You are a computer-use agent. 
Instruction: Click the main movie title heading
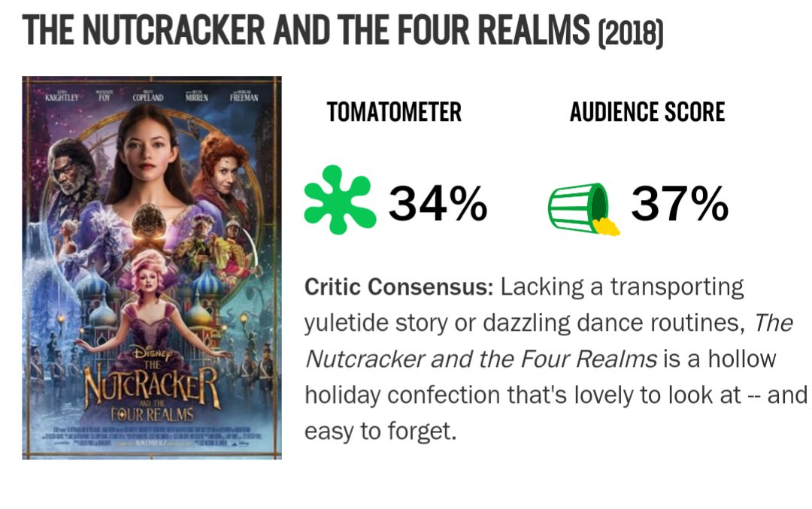[x=306, y=30]
